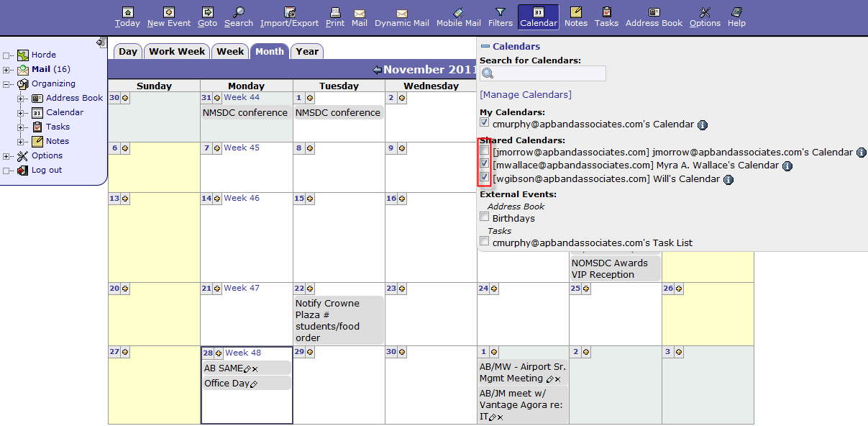868x426 pixels.
Task: Open Dynamic Mail from the toolbar
Action: [402, 13]
